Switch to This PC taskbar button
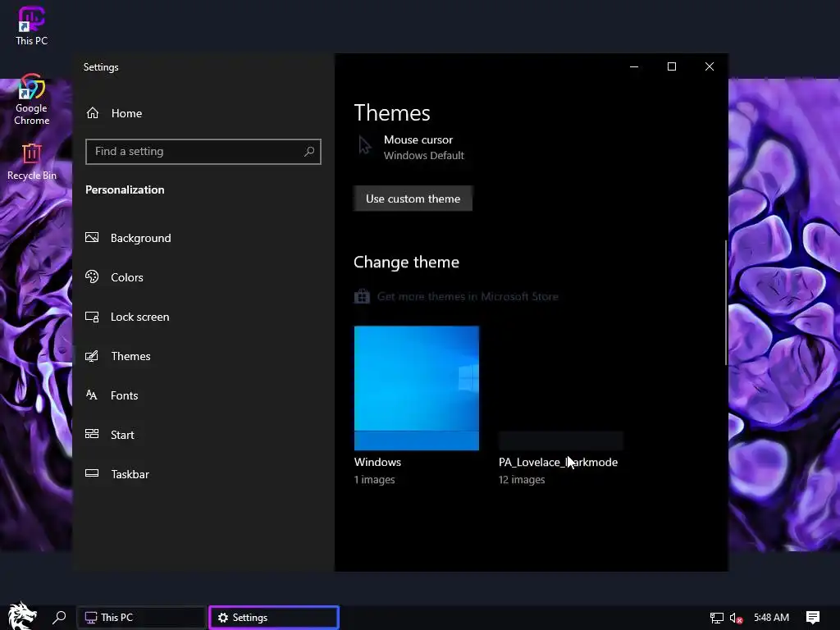Screen dimensions: 840x630 141,617
